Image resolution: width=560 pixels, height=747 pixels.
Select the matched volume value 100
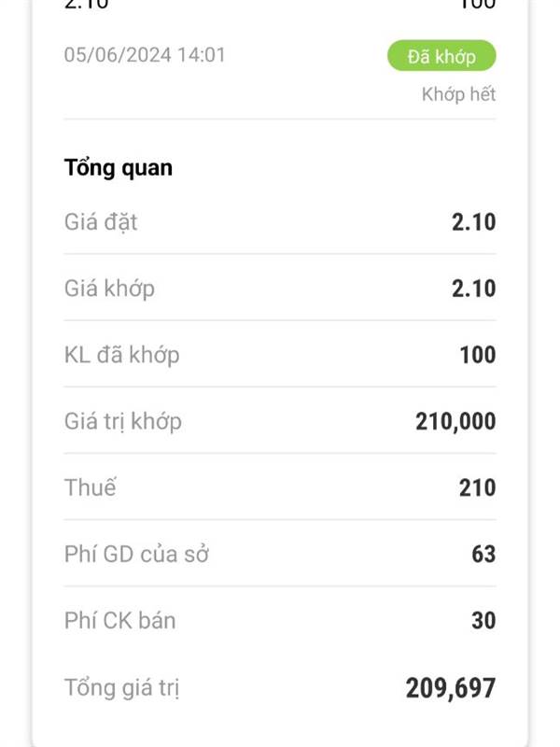(x=478, y=355)
